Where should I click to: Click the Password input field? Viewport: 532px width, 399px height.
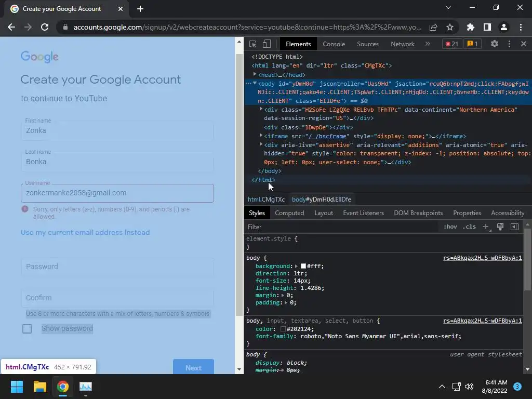[x=117, y=267]
